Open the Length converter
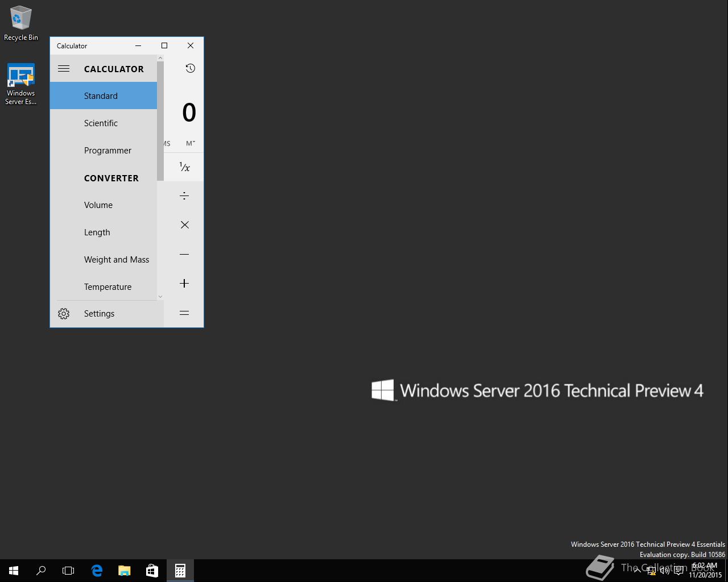The height and width of the screenshot is (582, 728). [104, 232]
